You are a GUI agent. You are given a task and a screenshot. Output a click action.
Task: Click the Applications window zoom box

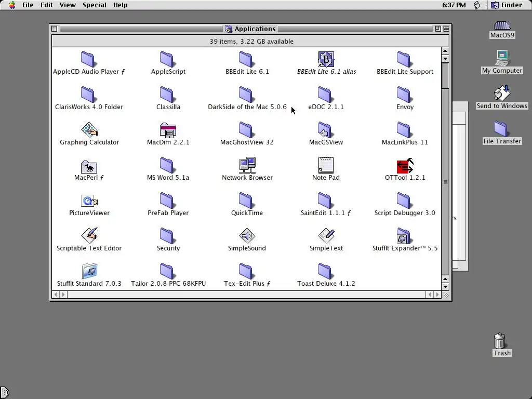click(x=438, y=29)
